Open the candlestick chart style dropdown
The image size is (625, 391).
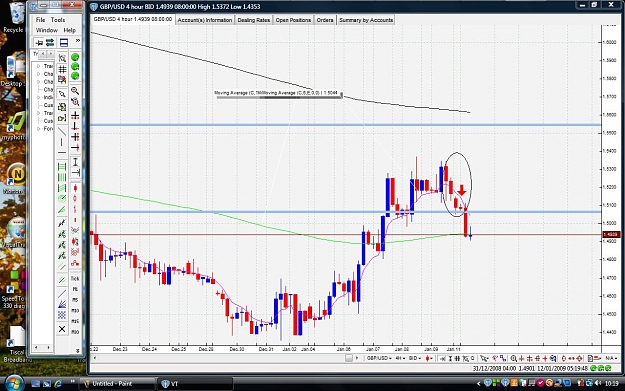coord(429,358)
